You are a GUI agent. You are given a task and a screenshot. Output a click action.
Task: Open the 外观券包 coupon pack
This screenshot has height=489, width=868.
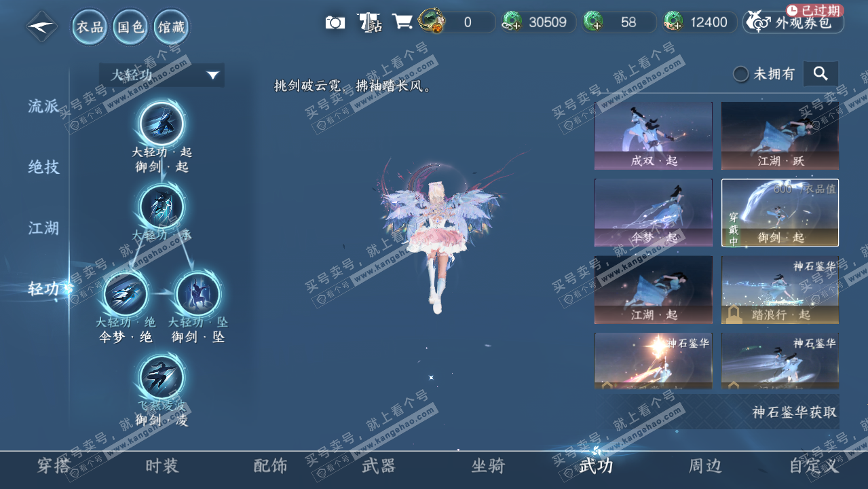pos(793,22)
